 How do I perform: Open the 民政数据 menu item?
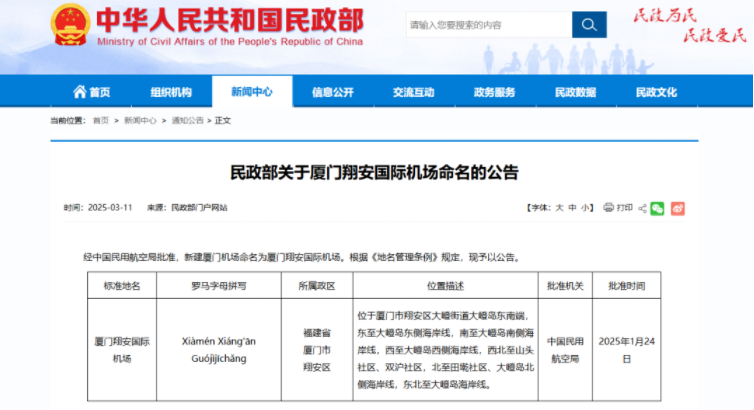point(575,92)
